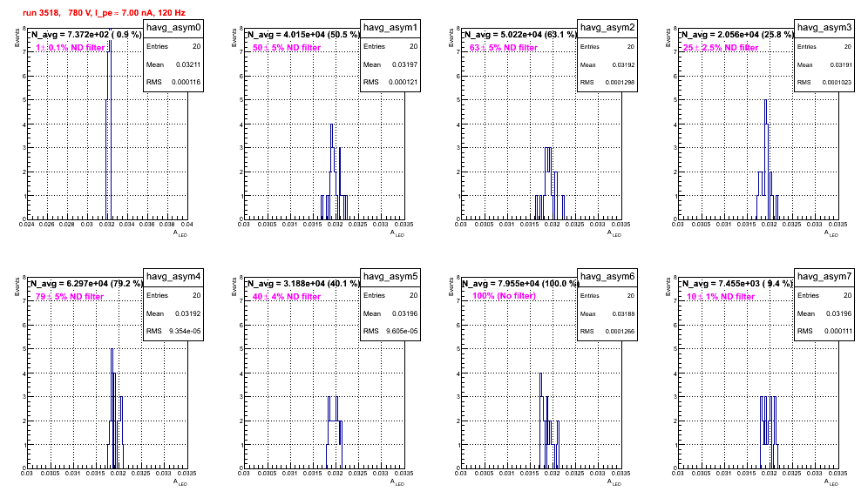Click RMS value 0.0001298 in havg_asym2 box
This screenshot has height=498, width=868.
coord(620,82)
